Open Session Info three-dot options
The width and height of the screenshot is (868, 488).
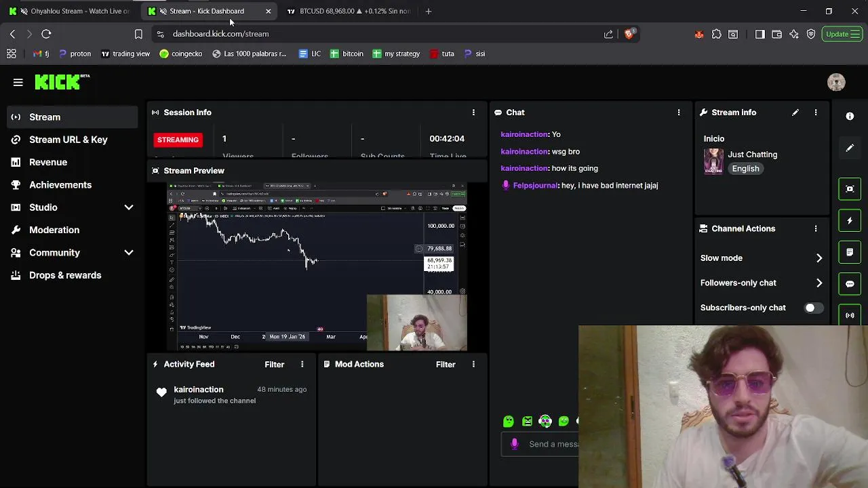click(473, 113)
